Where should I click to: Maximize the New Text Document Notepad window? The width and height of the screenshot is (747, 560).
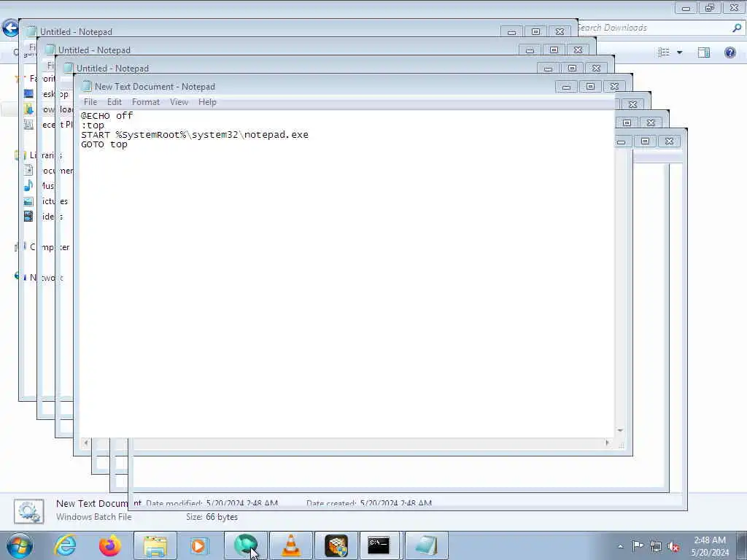tap(590, 87)
